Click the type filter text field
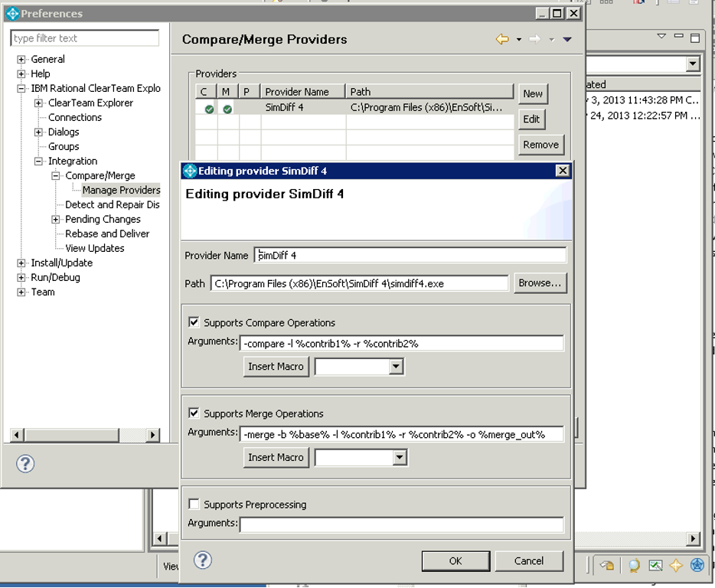The width and height of the screenshot is (715, 588). [x=84, y=38]
